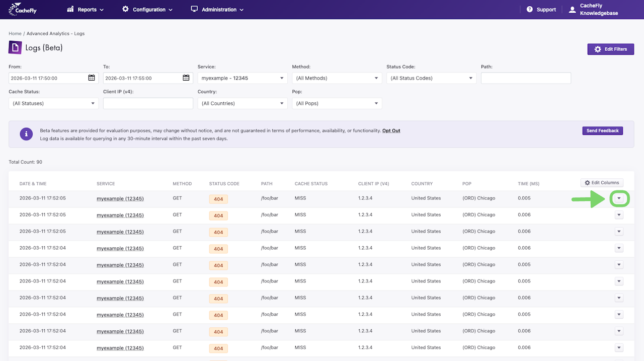Click the Edit Columns button

[x=602, y=183]
